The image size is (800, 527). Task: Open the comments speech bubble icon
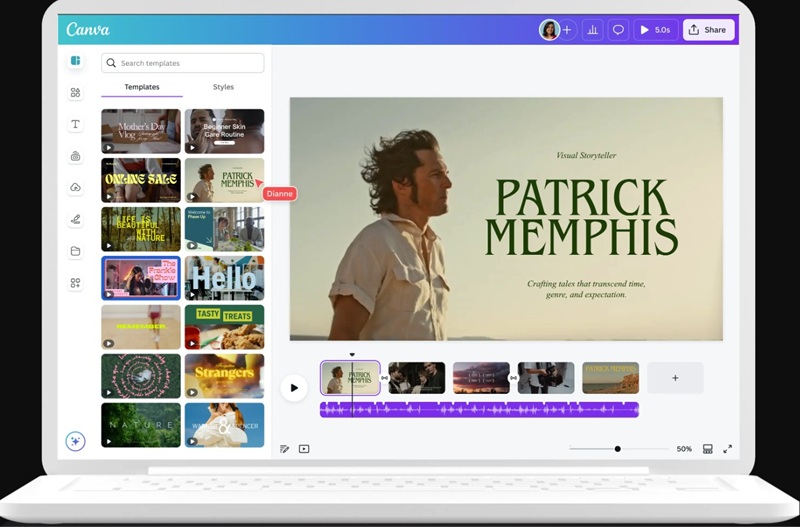coord(618,30)
